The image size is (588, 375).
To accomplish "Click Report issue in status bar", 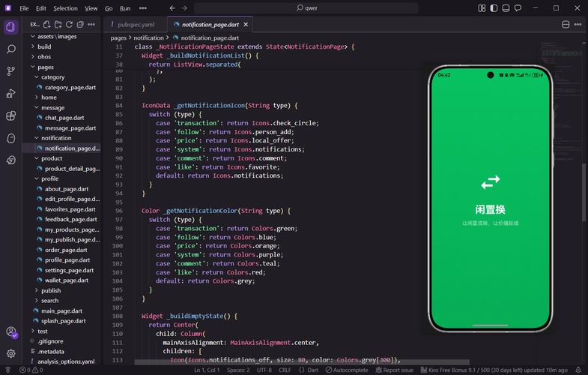I will coord(395,370).
